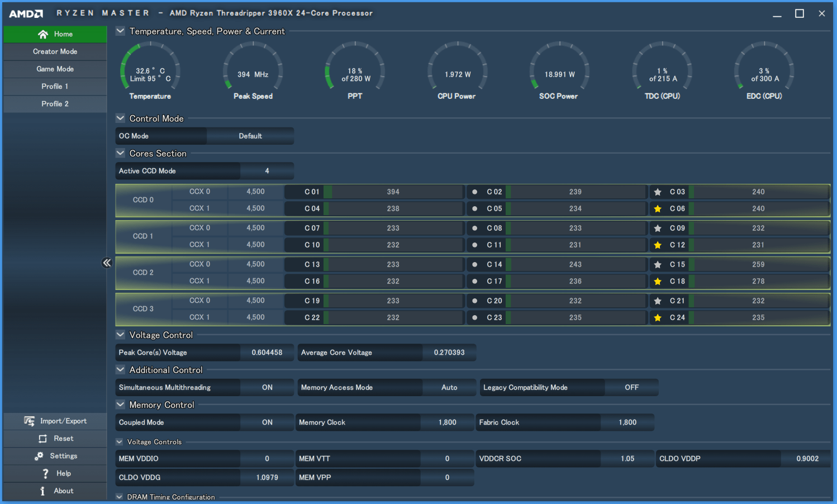Image resolution: width=837 pixels, height=504 pixels.
Task: Open the Profile 1 tab
Action: [55, 86]
